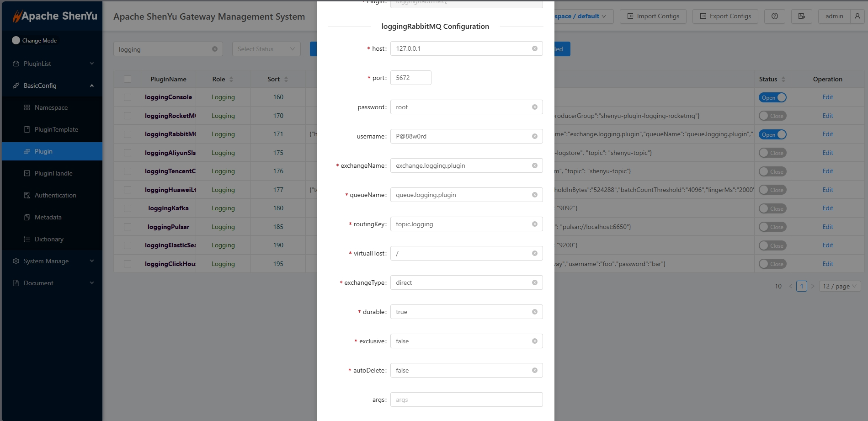Toggle loggingConsole status switch off
868x421 pixels.
click(x=772, y=97)
